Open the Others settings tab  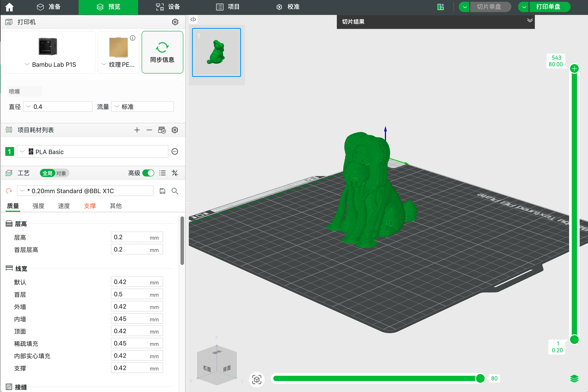click(x=115, y=206)
